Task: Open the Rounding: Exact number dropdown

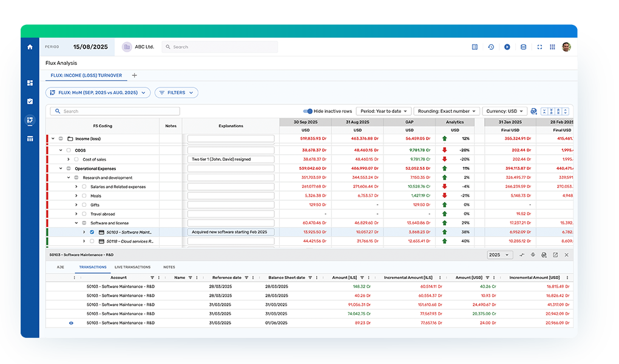Action: (446, 112)
